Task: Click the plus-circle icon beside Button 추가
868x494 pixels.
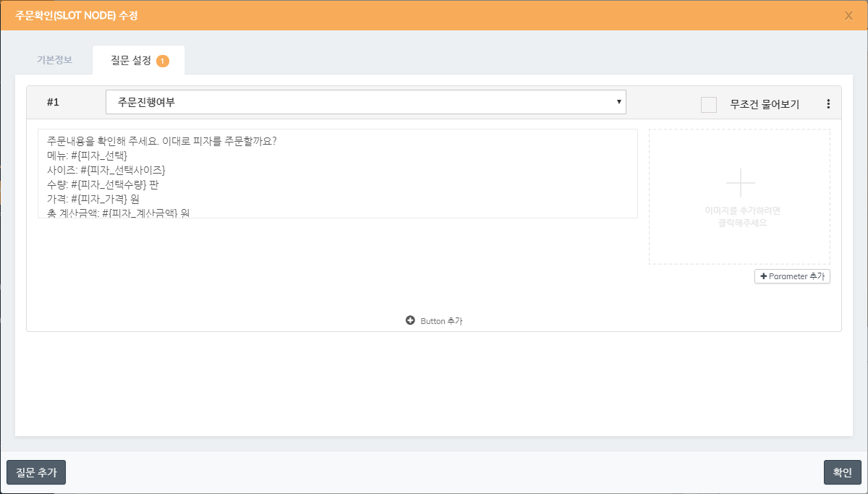Action: (x=410, y=320)
